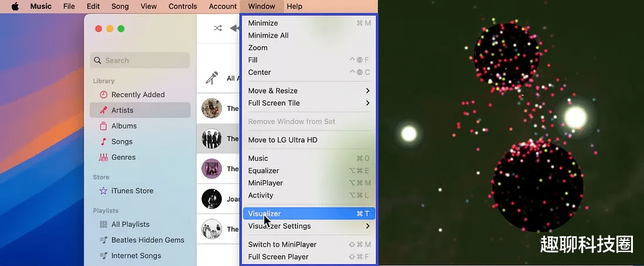This screenshot has height=266, width=644.
Task: Select the purple-toned artist thumbnail
Action: [211, 168]
